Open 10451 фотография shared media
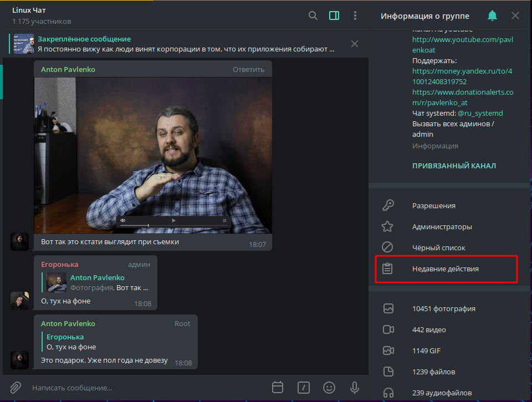Screen dimensions: 532x402 (450, 309)
